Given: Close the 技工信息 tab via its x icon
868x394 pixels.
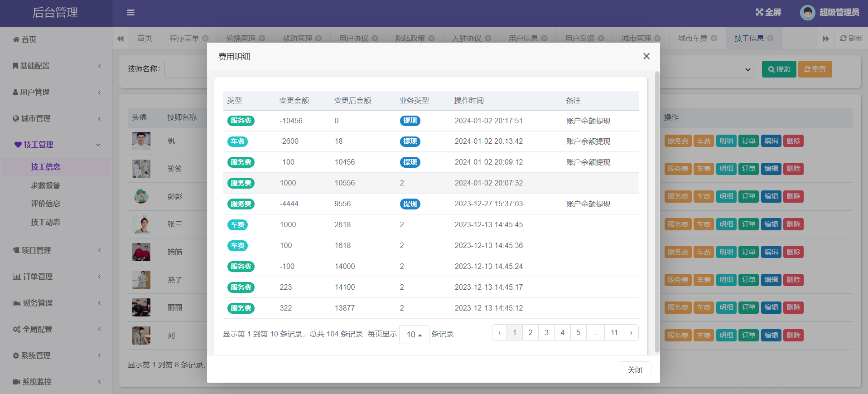Looking at the screenshot, I should tap(771, 39).
